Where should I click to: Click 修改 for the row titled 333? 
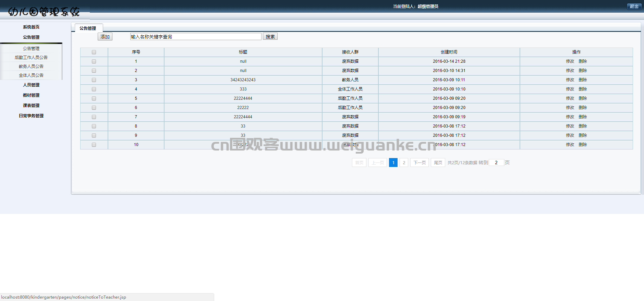[570, 89]
